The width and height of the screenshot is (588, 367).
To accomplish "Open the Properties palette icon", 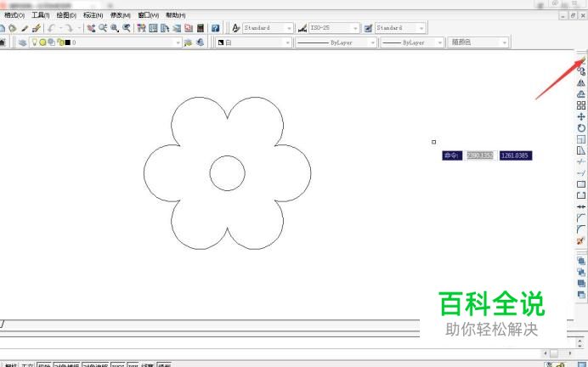I will [141, 28].
